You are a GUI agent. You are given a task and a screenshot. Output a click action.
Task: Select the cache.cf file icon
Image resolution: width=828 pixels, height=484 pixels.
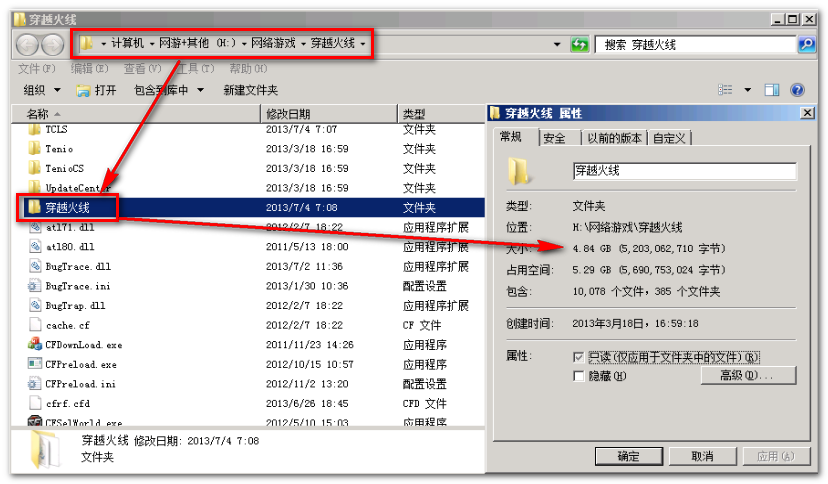[x=35, y=325]
